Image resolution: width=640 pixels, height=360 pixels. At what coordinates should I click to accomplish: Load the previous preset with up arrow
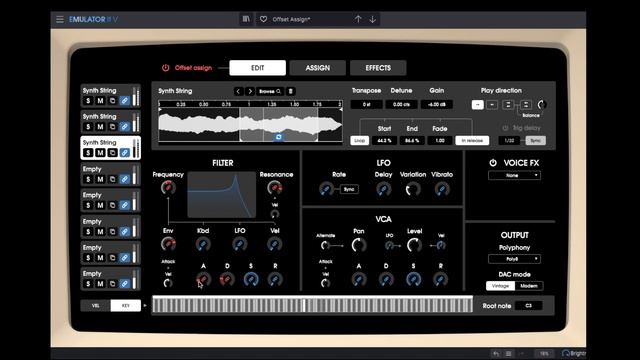[358, 19]
